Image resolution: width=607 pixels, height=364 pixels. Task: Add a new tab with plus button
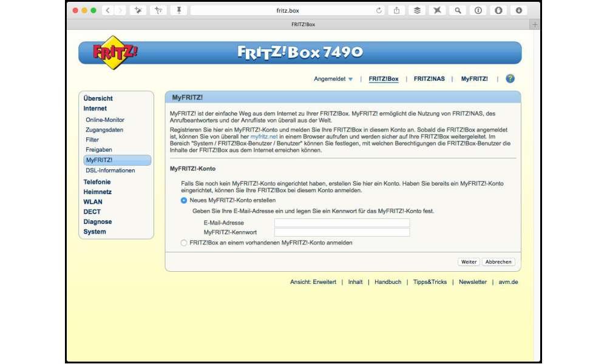535,24
